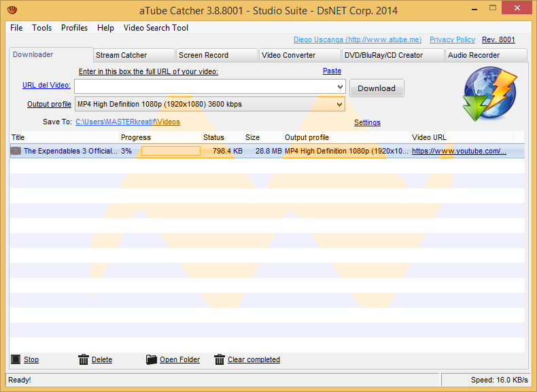Click the Open Folder link
The width and height of the screenshot is (537, 392).
(180, 359)
